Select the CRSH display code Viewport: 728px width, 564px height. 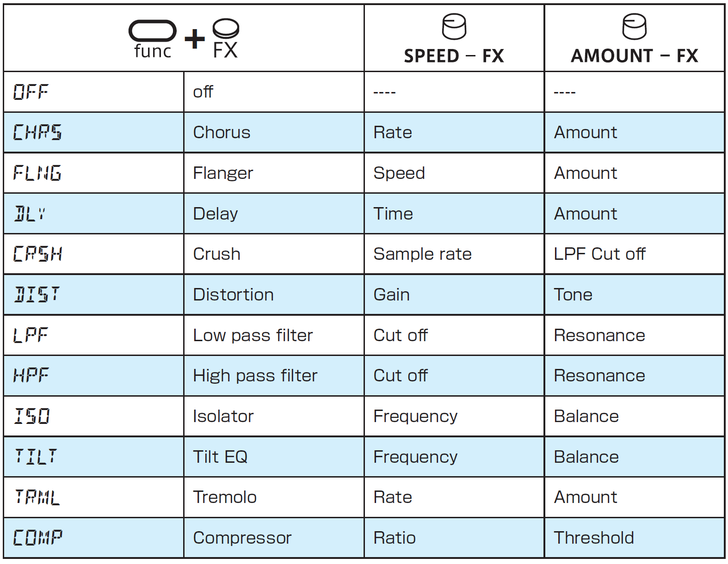pos(37,254)
